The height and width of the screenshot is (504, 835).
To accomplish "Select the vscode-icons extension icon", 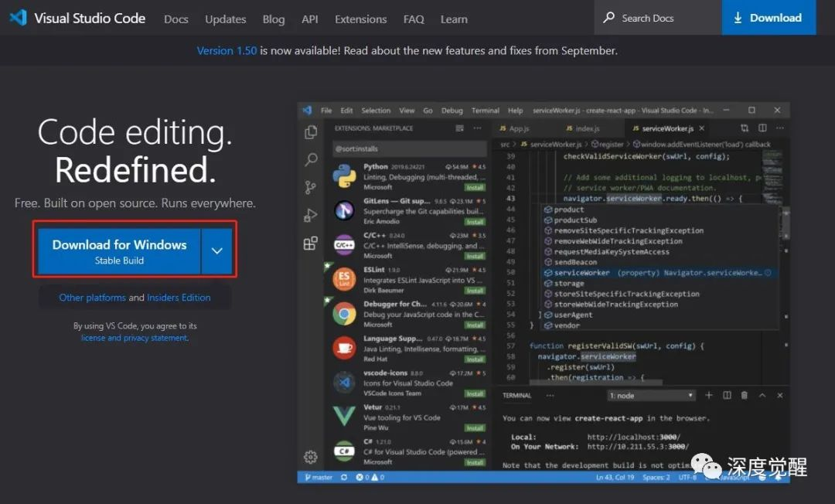I will [x=344, y=382].
